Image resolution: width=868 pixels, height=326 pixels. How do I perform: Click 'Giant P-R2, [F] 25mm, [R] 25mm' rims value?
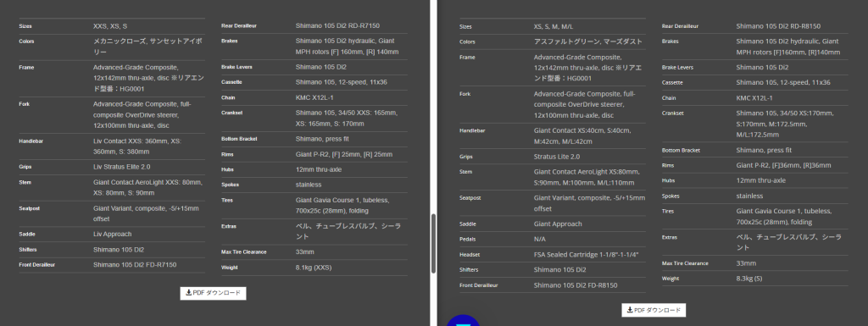[344, 154]
